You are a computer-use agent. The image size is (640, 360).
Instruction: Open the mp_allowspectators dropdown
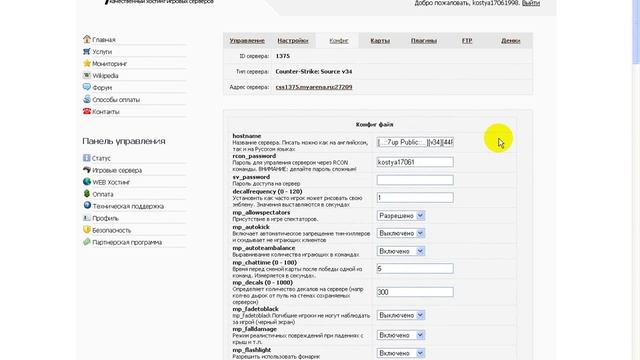coord(401,216)
